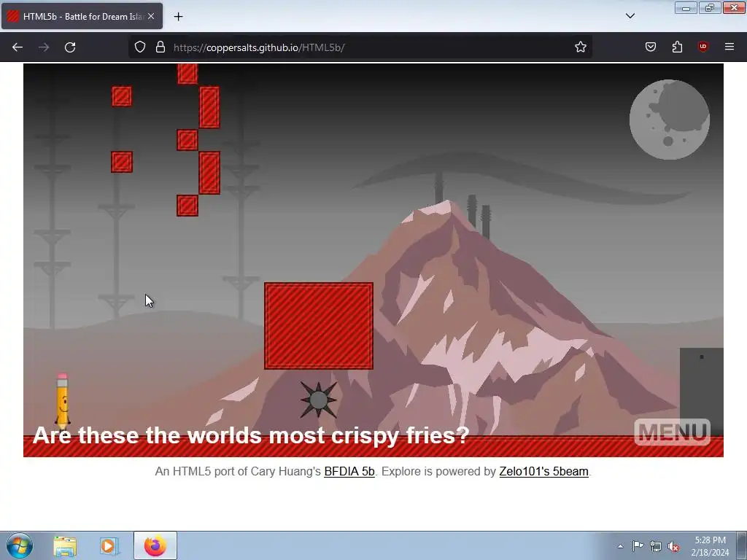View site security padlock information

160,47
